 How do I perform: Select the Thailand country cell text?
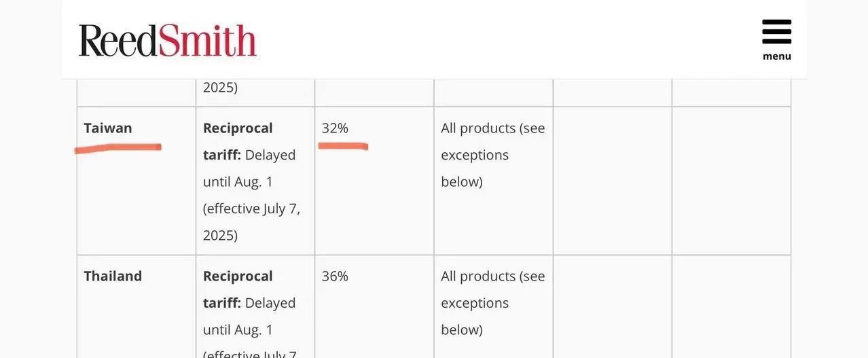coord(113,276)
